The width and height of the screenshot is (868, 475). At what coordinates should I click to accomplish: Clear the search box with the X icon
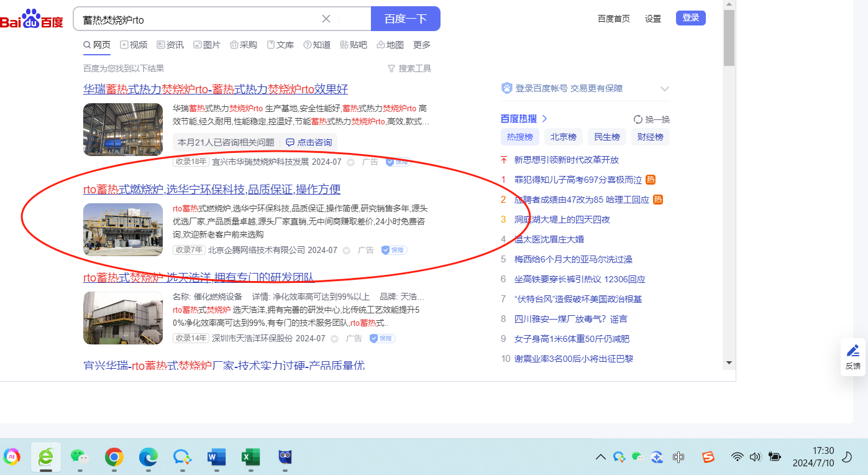click(x=326, y=19)
